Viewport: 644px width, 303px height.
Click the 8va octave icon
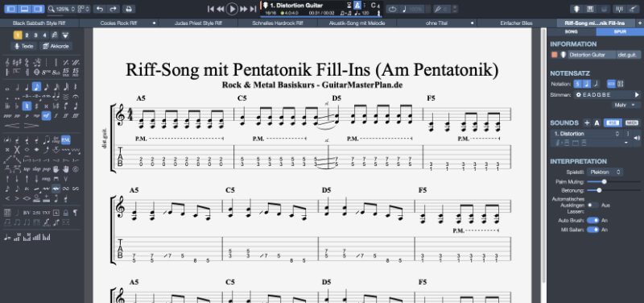(x=47, y=73)
